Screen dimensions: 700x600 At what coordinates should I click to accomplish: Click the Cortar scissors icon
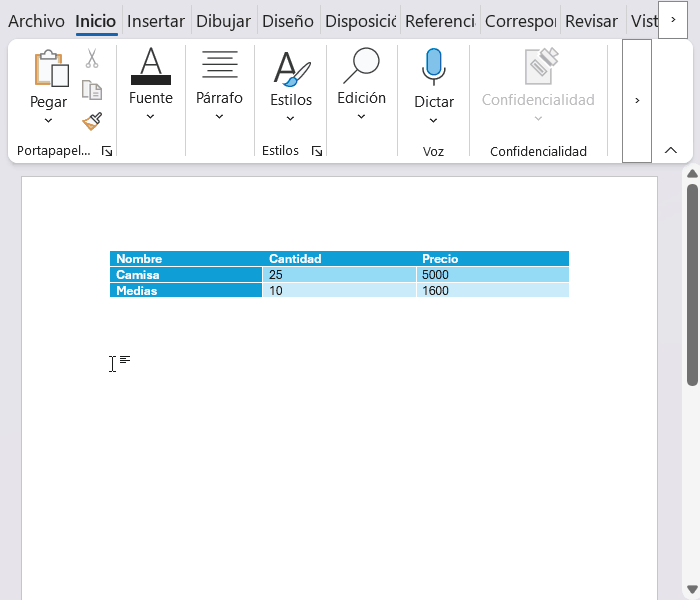[x=92, y=59]
